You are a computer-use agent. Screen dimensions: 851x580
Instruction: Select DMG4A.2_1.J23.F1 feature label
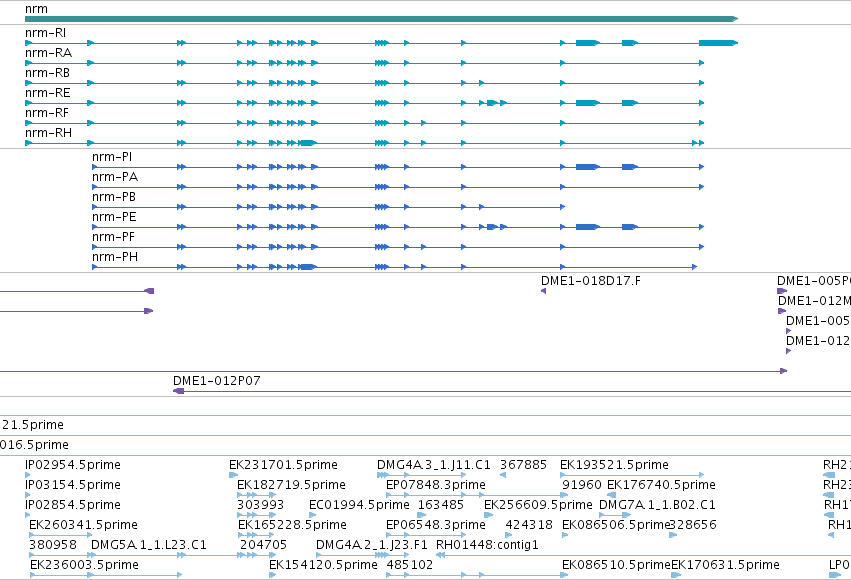(372, 546)
